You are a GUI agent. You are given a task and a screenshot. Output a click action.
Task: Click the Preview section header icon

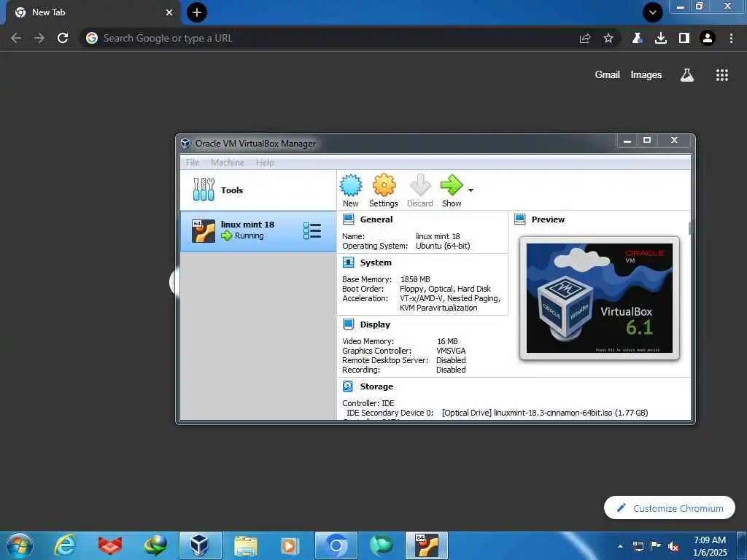[519, 219]
